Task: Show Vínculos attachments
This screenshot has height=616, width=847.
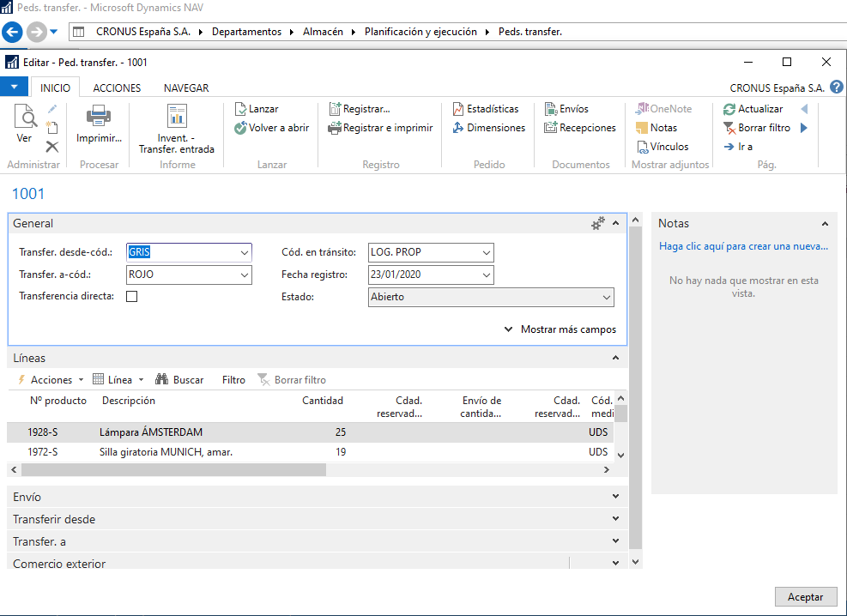Action: (x=662, y=147)
